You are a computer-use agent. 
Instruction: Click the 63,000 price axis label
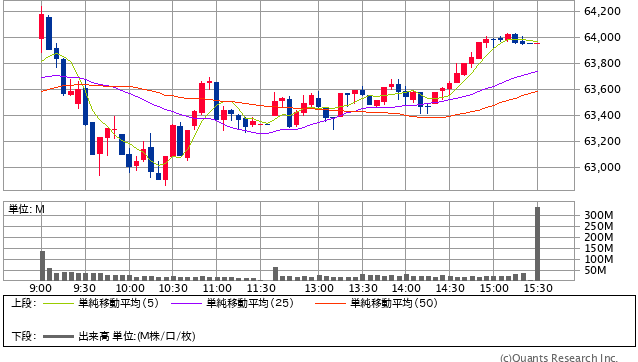[x=602, y=168]
